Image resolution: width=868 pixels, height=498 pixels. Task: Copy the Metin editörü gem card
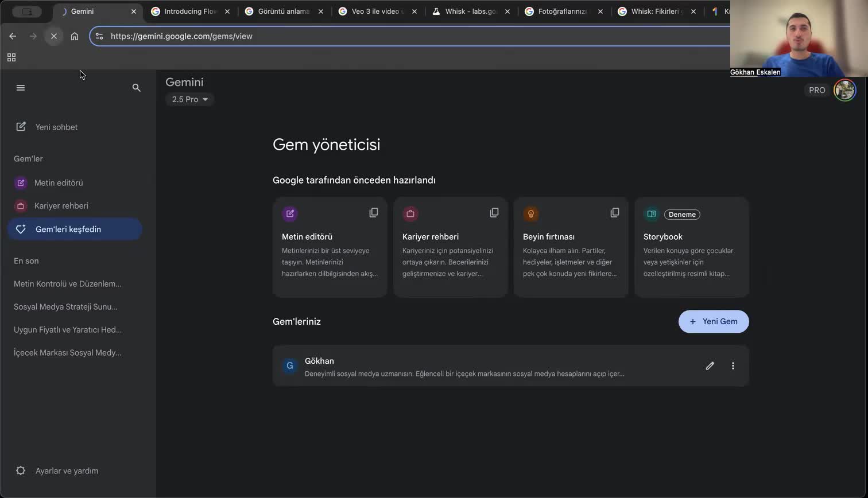[374, 213]
